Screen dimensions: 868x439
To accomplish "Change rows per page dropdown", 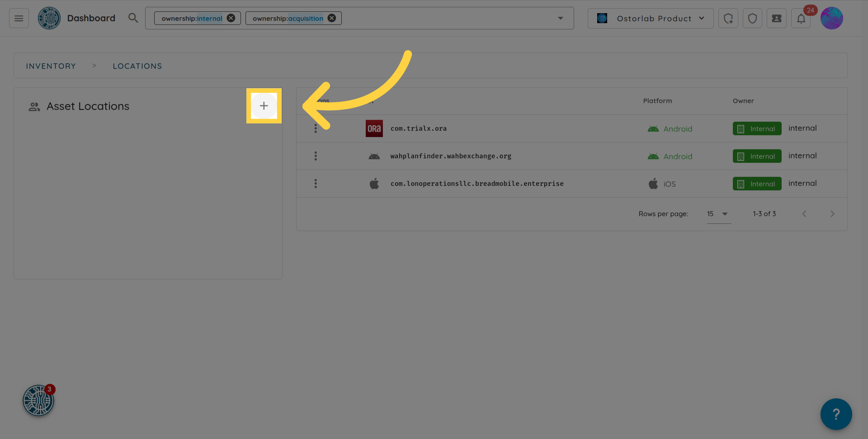I will coord(718,214).
